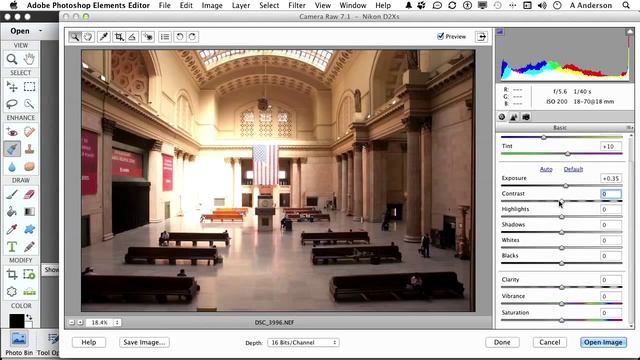Choose the Rectangular Marquee tool

(29, 87)
